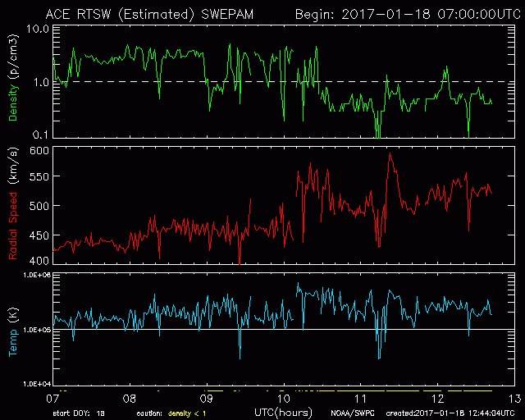Click the 'Radial Speed (km/s)' axis label
The width and height of the screenshot is (525, 420).
[x=13, y=203]
